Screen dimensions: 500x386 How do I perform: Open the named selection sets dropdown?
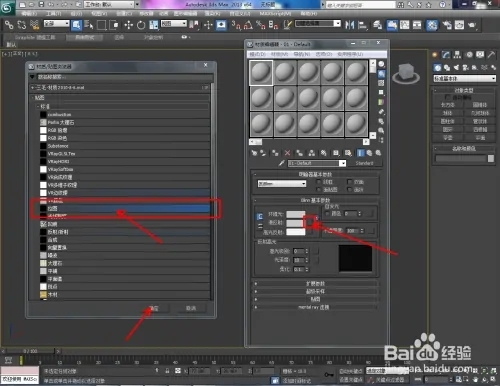click(x=318, y=24)
